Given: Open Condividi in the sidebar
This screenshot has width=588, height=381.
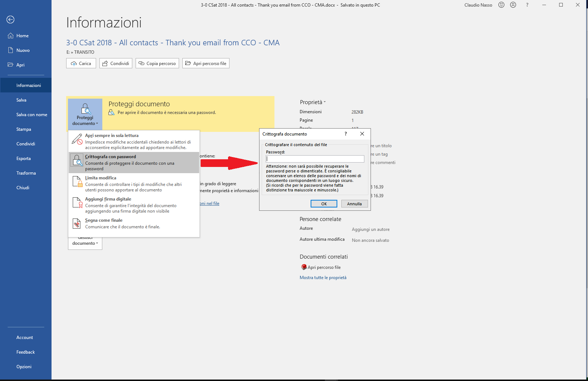Looking at the screenshot, I should (26, 144).
